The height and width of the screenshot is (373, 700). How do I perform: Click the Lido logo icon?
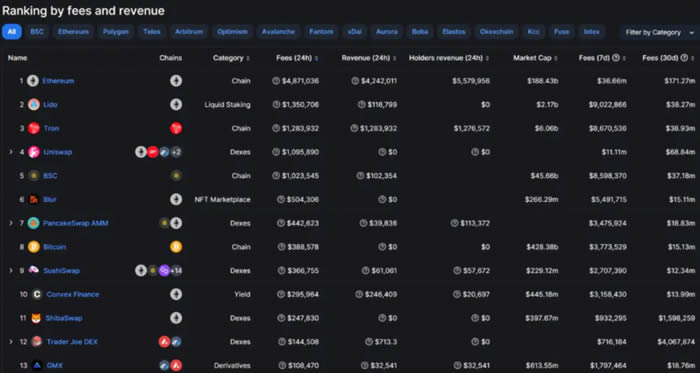point(33,104)
